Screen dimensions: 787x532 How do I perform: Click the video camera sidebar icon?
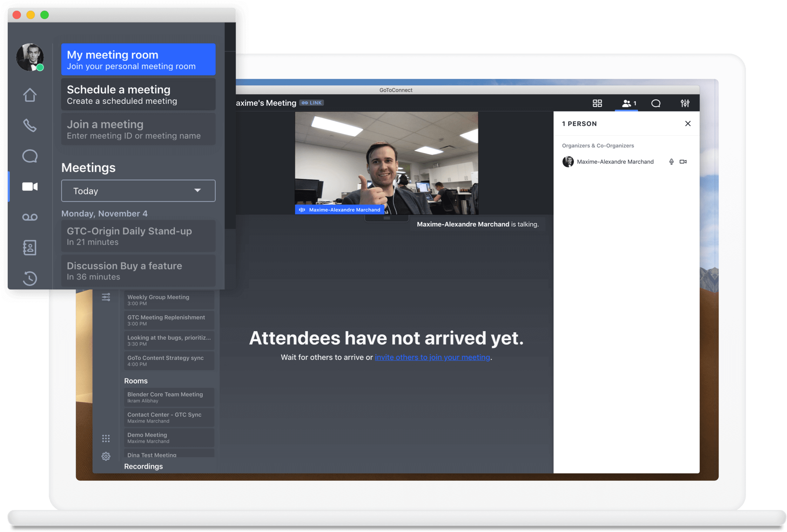30,186
